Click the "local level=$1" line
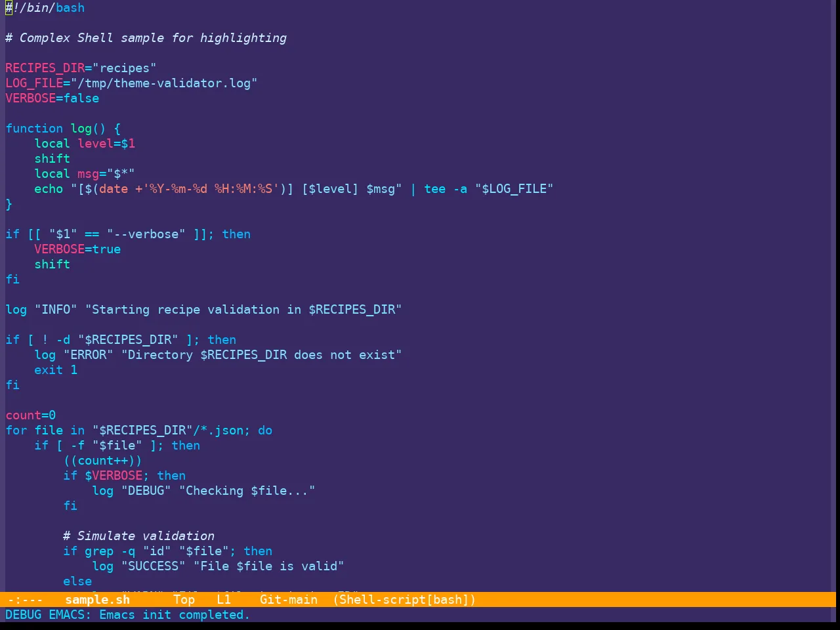This screenshot has width=840, height=630. tap(85, 144)
